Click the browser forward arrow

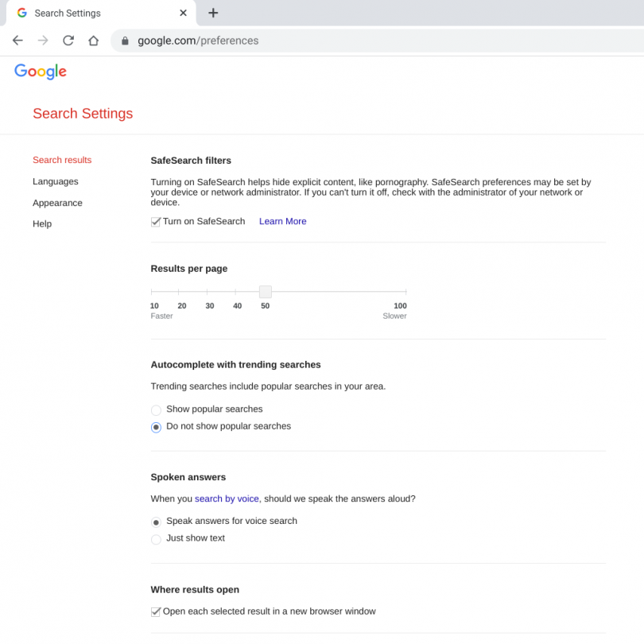42,40
